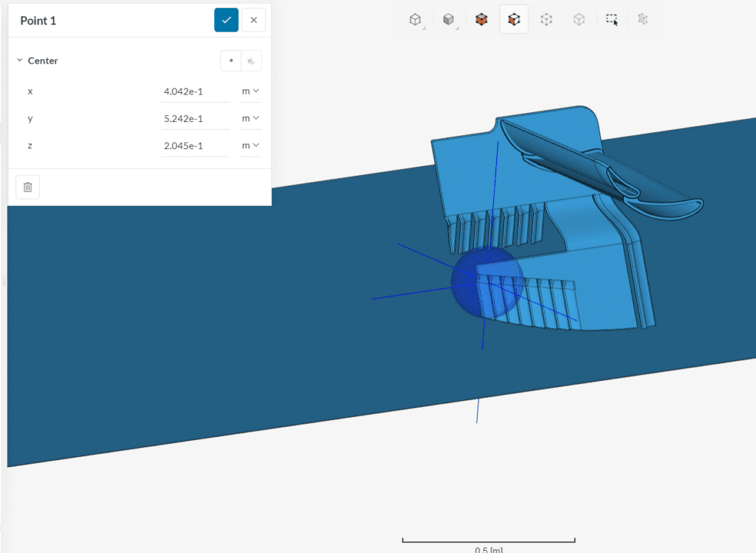Viewport: 756px width, 553px height.
Task: Open the collapsed left sidebar tab
Action: pyautogui.click(x=4, y=281)
